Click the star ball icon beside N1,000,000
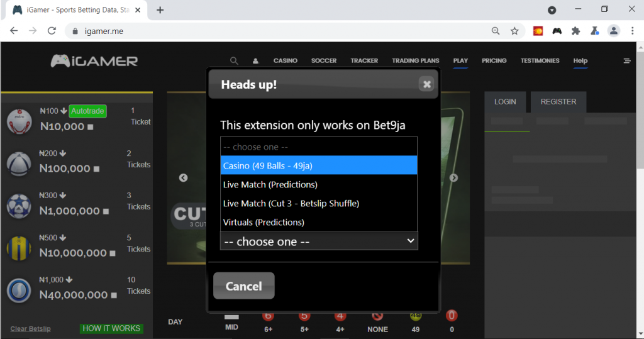 pyautogui.click(x=19, y=206)
